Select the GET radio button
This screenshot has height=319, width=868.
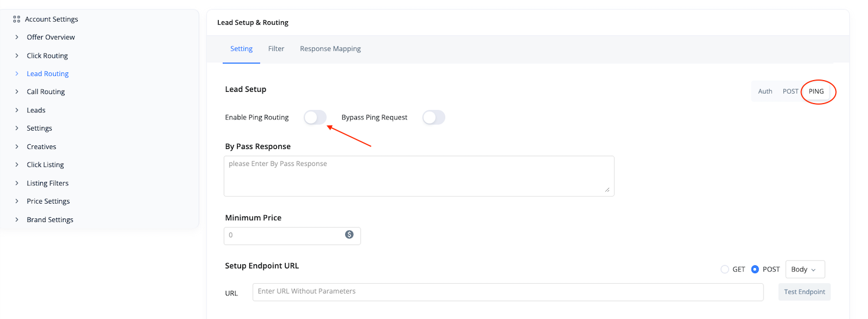[x=725, y=270]
